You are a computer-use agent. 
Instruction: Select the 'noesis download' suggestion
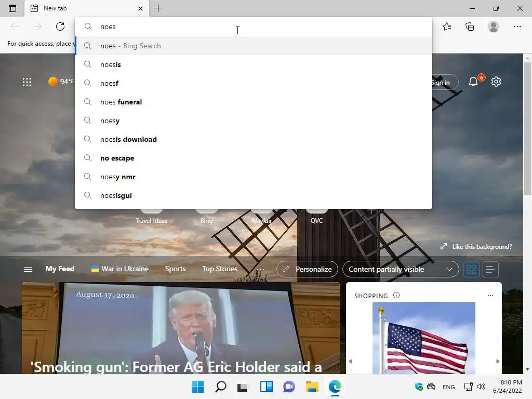tap(254, 139)
